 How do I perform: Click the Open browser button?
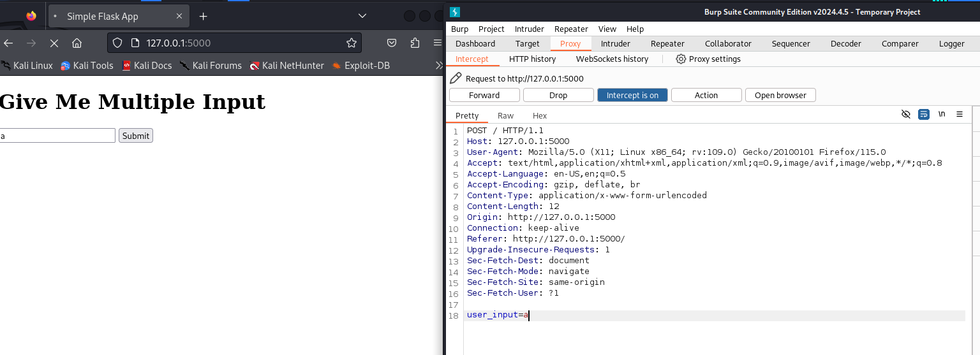(x=780, y=95)
